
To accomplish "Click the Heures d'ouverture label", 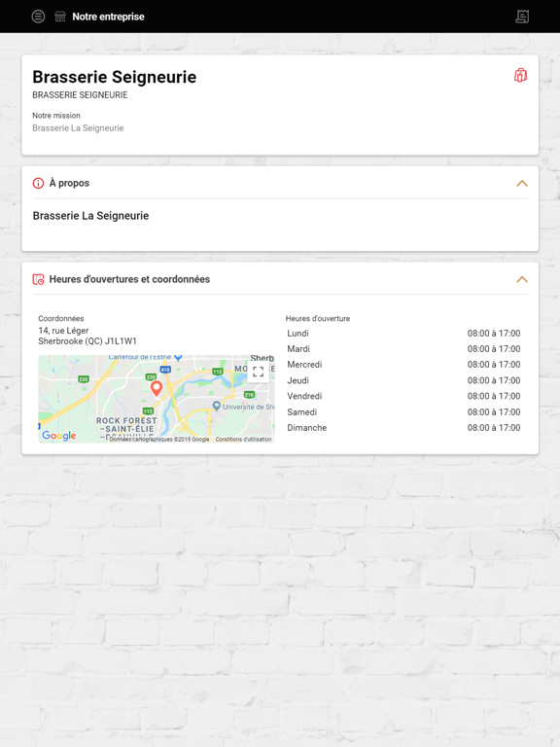I will coord(318,319).
